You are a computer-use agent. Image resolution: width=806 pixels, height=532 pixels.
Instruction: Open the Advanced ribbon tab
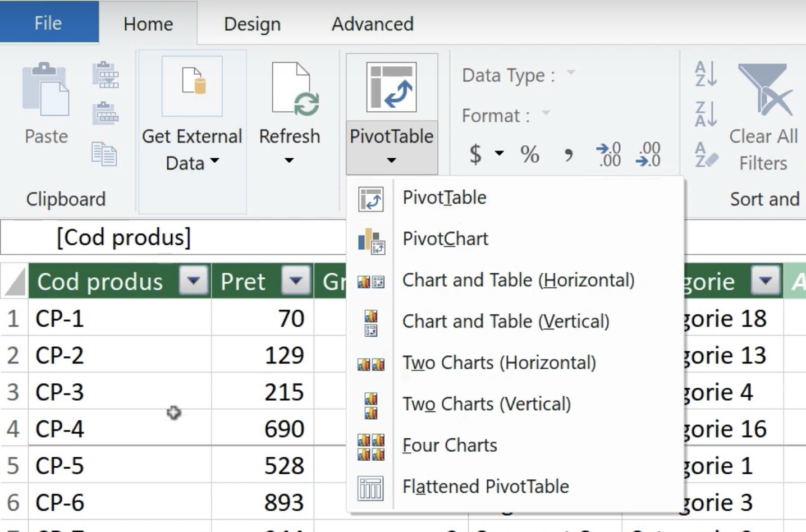(x=372, y=24)
